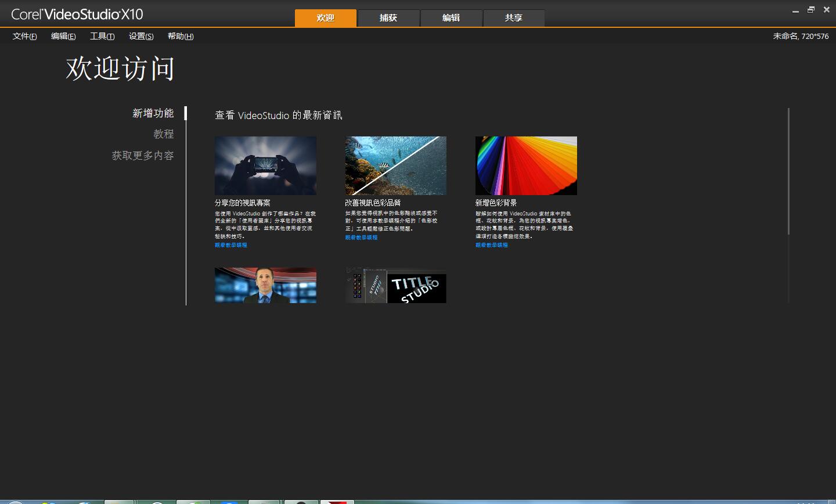Image resolution: width=836 pixels, height=504 pixels.
Task: Restore down the VideoStudio window
Action: [x=811, y=10]
